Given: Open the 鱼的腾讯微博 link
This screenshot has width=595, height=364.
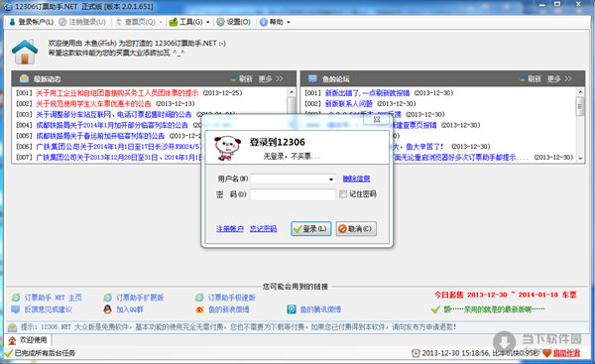Looking at the screenshot, I should coord(320,309).
